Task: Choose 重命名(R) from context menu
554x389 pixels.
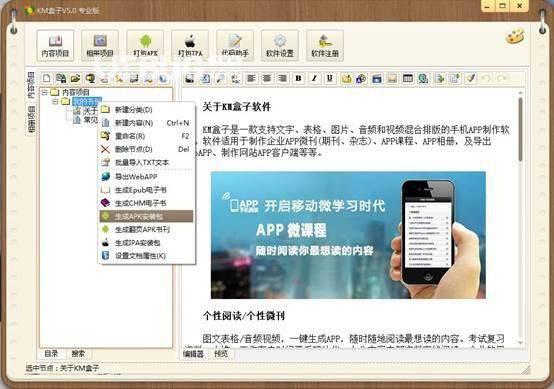Action: pos(146,136)
